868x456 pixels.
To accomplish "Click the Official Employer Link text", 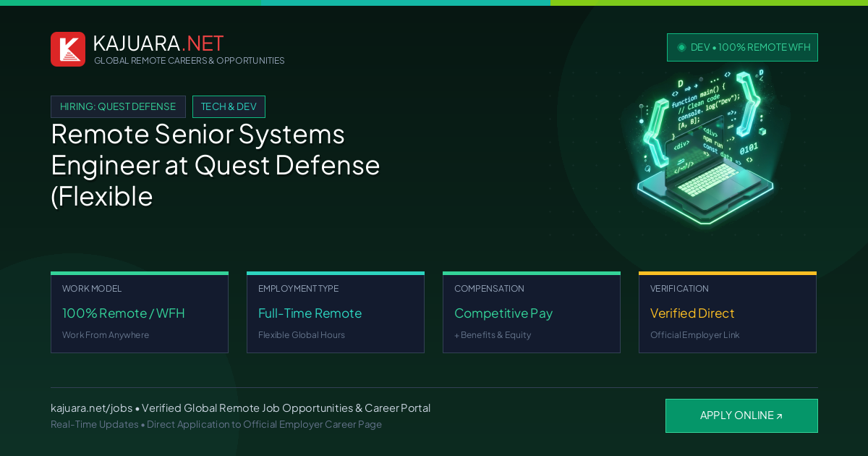I will [694, 335].
